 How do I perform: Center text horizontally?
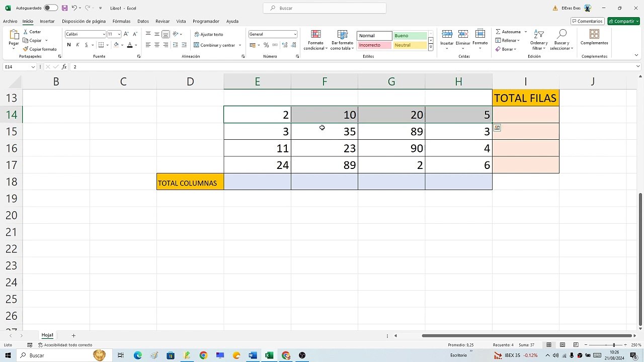[x=157, y=45]
